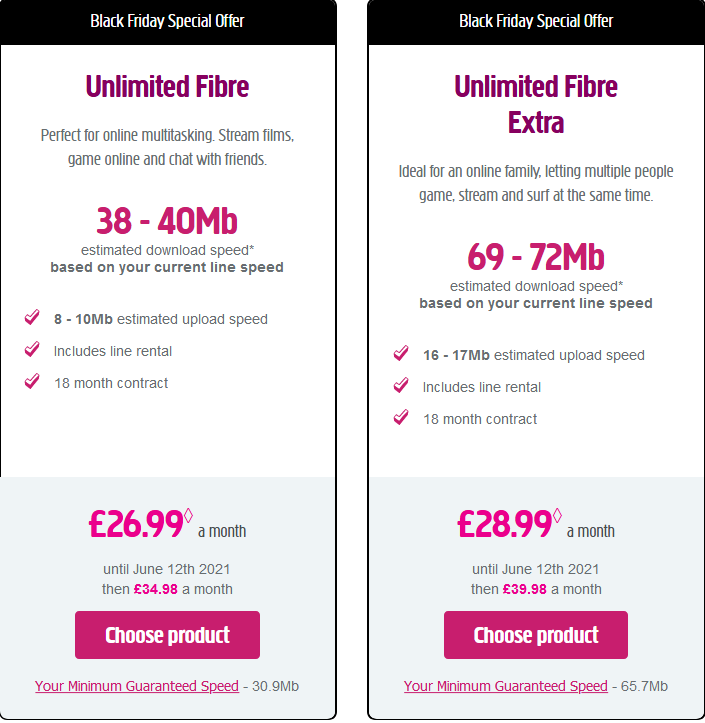
Task: Choose the £26.99 Unlimited Fibre product
Action: point(167,635)
